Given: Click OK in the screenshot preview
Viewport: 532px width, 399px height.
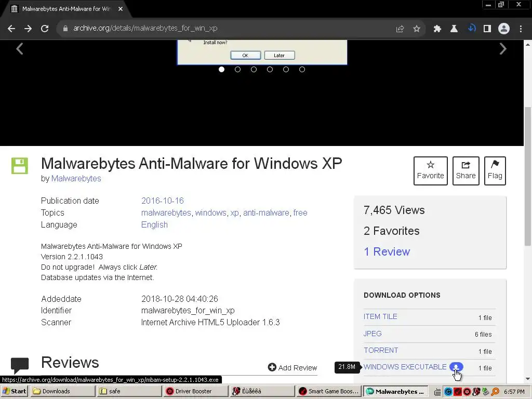Looking at the screenshot, I should pos(245,55).
